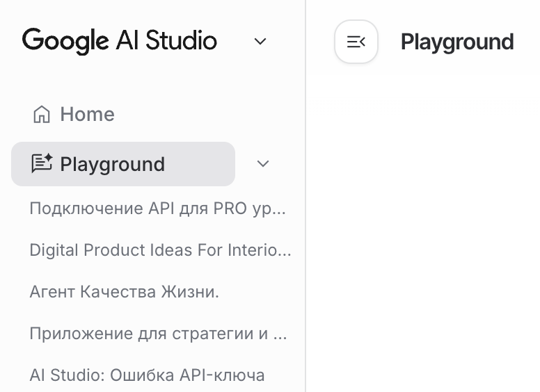Collapse the sidebar with the panel toggle icon
The image size is (540, 392).
click(x=356, y=42)
